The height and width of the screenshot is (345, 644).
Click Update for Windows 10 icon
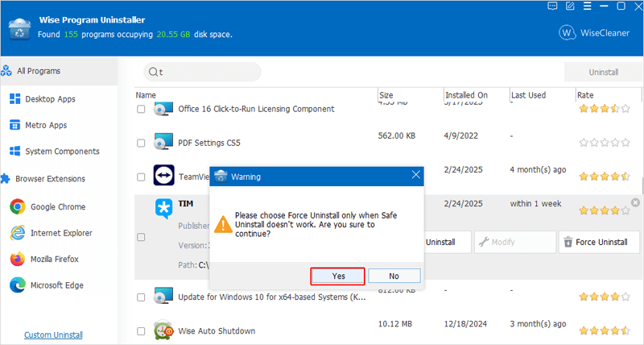(163, 296)
